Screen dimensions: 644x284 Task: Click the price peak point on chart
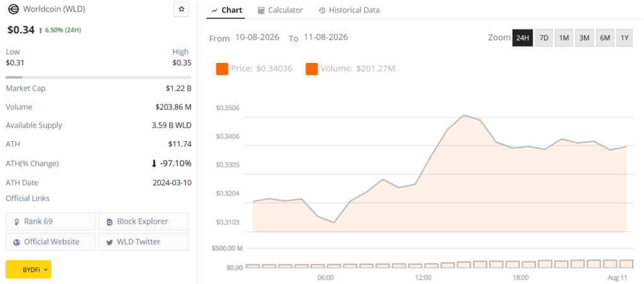[x=464, y=115]
